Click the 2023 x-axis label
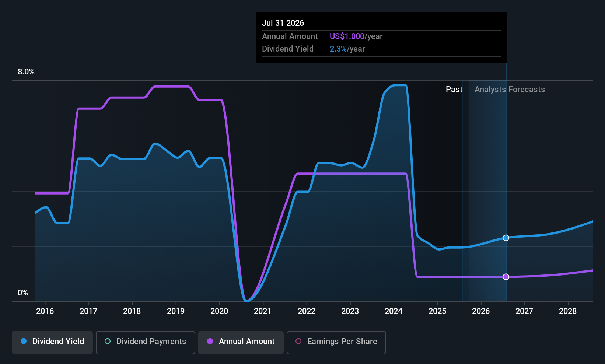This screenshot has height=364, width=605. pyautogui.click(x=350, y=311)
